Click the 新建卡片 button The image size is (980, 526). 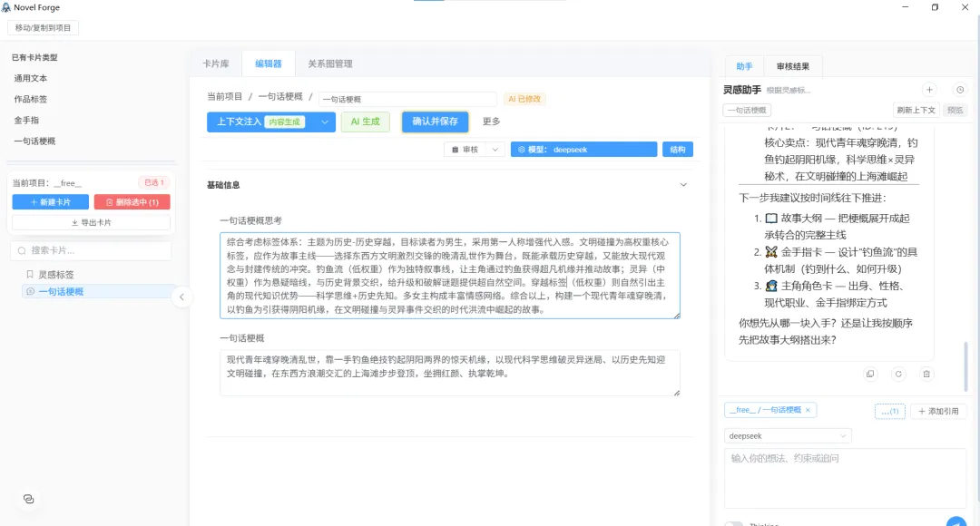click(51, 202)
